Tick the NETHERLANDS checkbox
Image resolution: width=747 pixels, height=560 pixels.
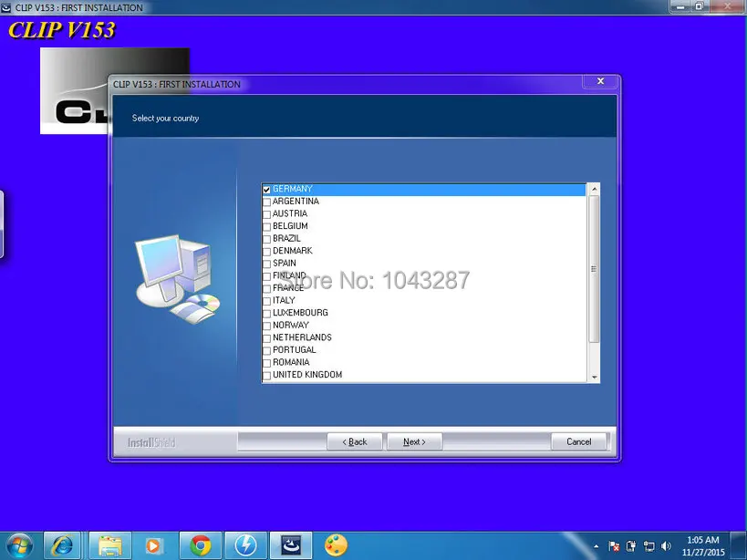pos(266,338)
